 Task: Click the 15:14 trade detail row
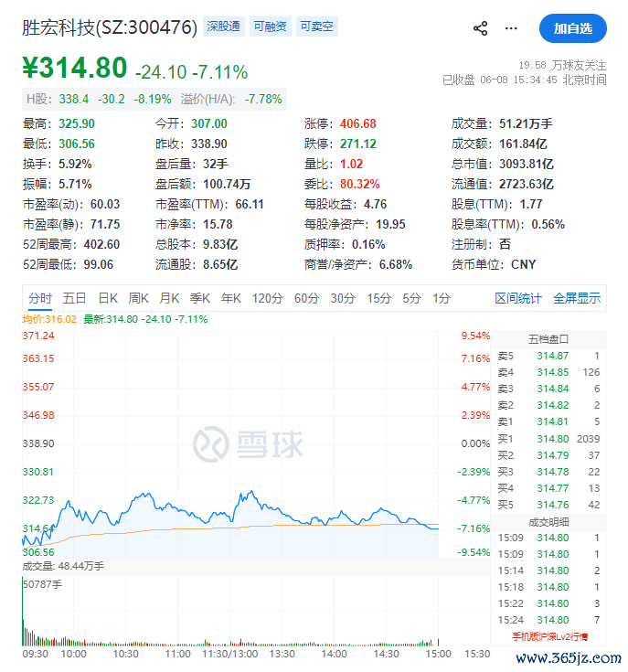pos(548,571)
